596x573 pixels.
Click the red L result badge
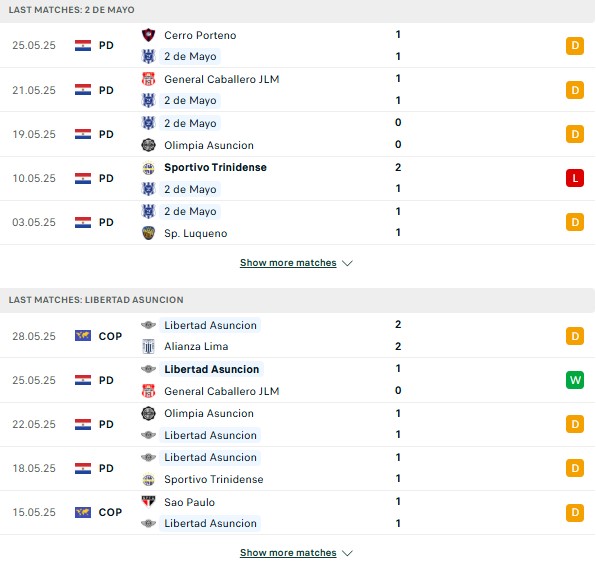pos(575,178)
